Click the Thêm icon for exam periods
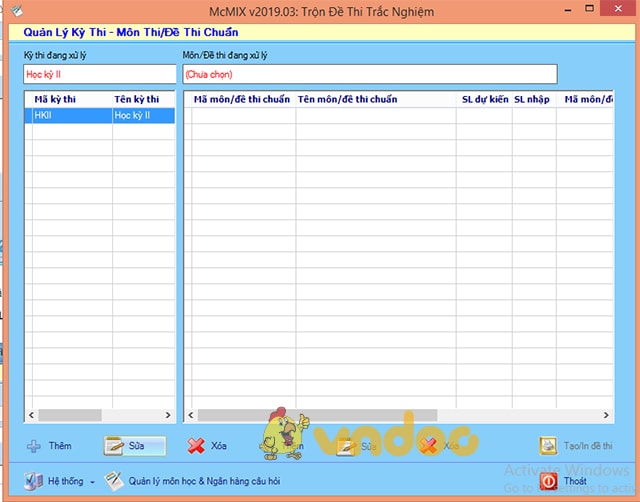Image resolution: width=640 pixels, height=502 pixels. [34, 446]
